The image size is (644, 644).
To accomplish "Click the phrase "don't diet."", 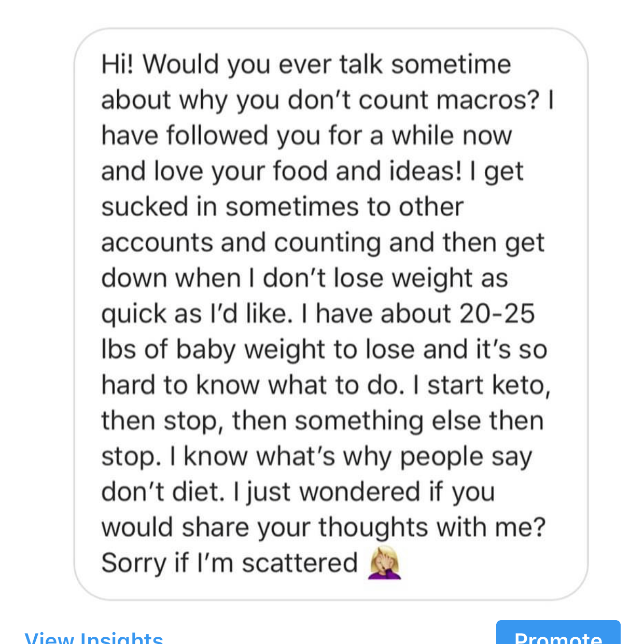I will 163,492.
